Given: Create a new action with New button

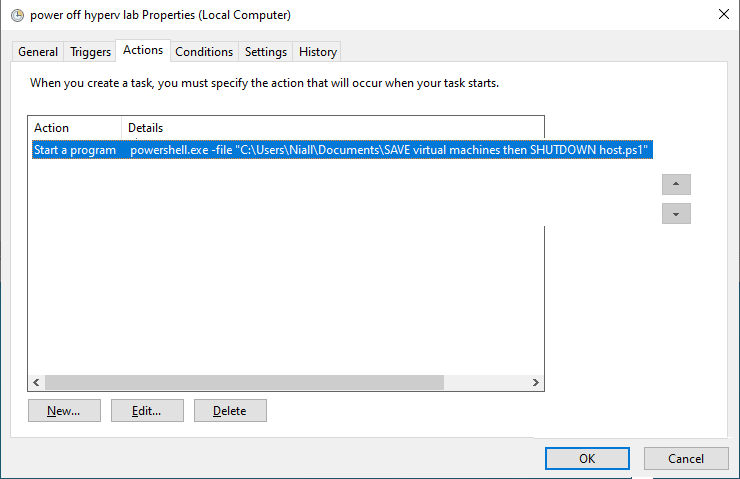Looking at the screenshot, I should coord(64,411).
